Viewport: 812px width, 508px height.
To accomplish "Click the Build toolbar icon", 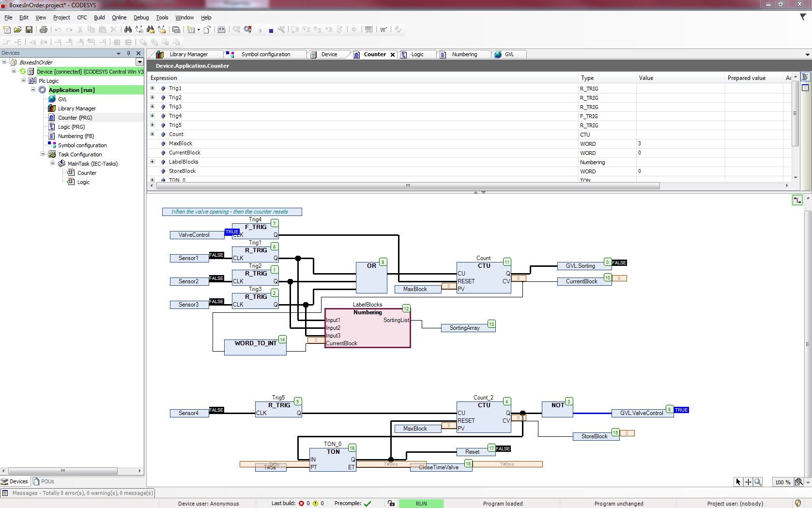I will click(x=221, y=30).
